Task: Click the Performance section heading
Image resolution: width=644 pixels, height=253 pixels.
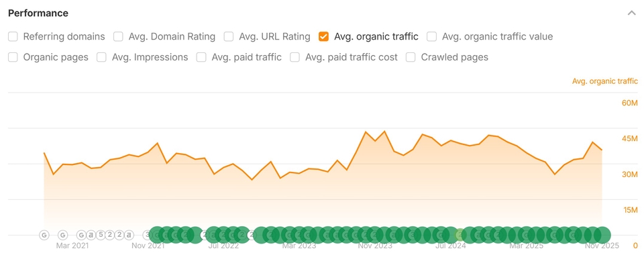Action: pos(38,13)
